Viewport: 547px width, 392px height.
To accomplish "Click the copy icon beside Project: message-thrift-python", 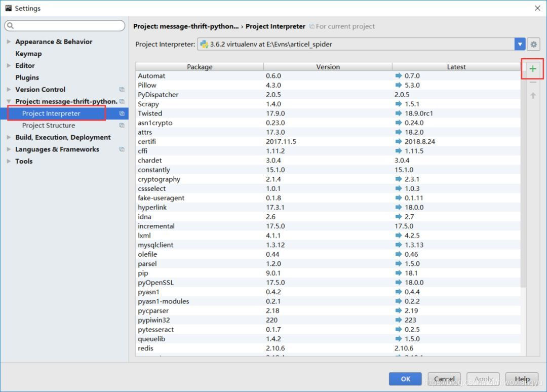I will tap(122, 101).
